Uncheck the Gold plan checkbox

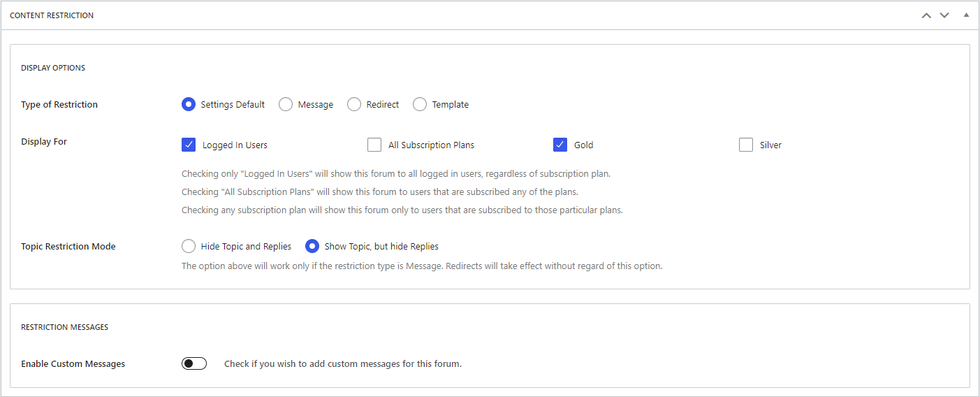pyautogui.click(x=560, y=145)
